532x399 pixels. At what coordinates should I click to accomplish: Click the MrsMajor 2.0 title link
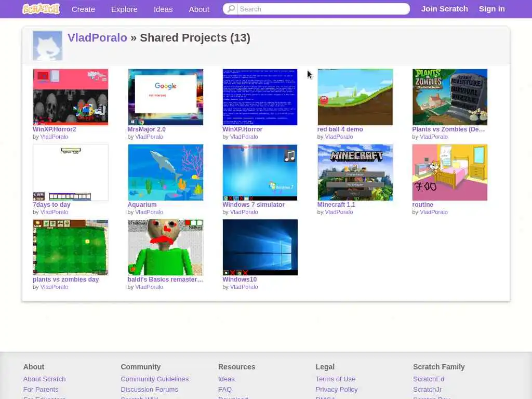(147, 129)
